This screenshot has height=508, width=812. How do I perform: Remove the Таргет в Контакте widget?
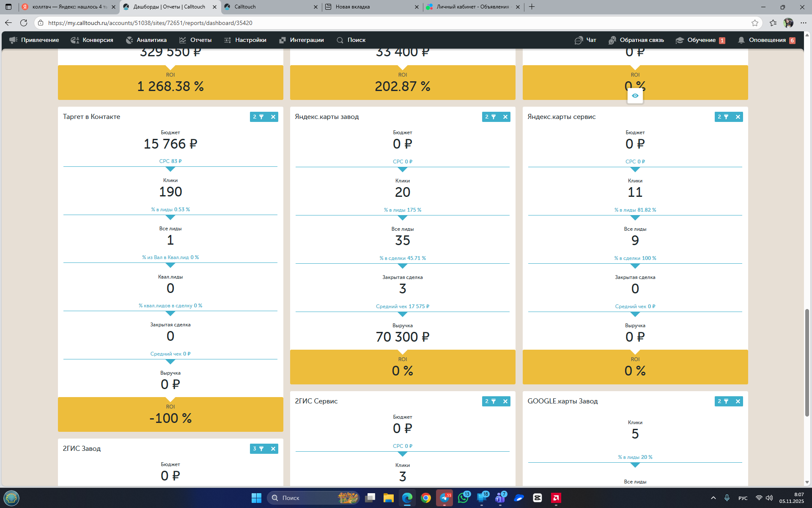[x=273, y=117]
